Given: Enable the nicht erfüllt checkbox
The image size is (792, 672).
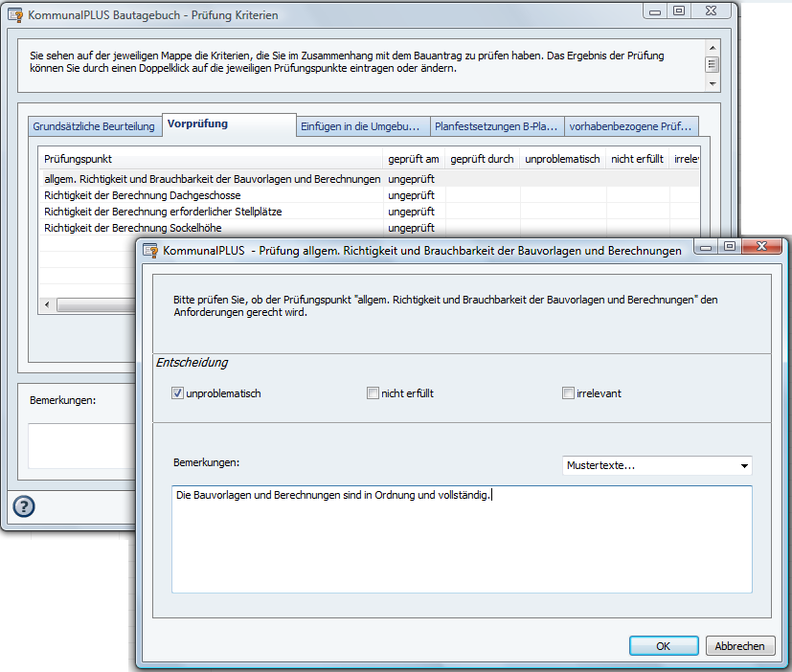Looking at the screenshot, I should pyautogui.click(x=373, y=393).
